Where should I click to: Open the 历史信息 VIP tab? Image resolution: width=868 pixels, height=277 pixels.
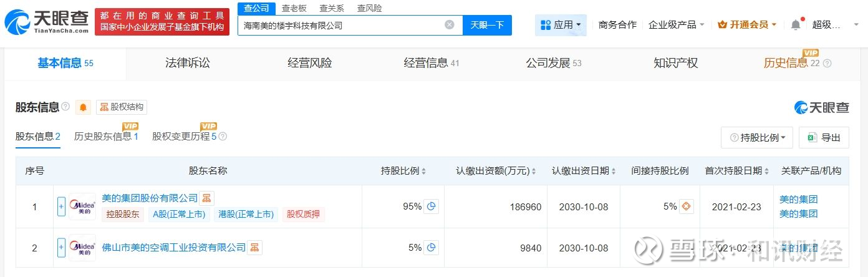791,63
